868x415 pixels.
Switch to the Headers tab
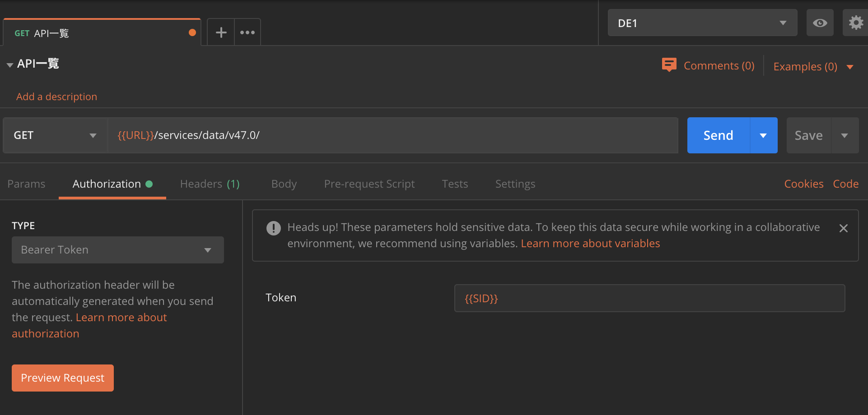(x=210, y=184)
